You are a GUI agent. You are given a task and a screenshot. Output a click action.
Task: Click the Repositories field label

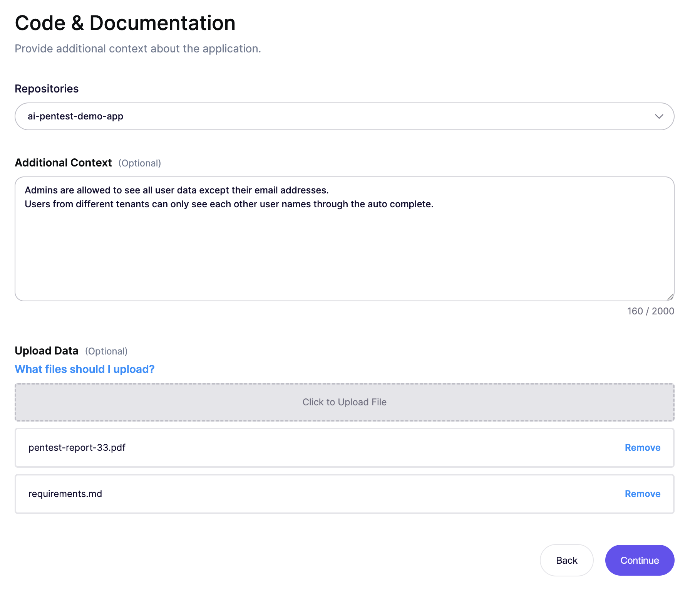47,89
